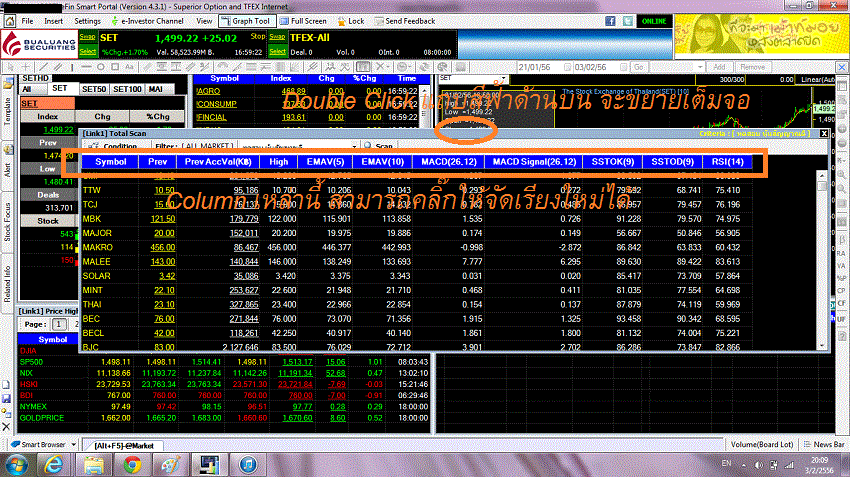Screen dimensions: 850x477
Task: Click the delete X tool in graph toolbar
Action: coord(380,67)
